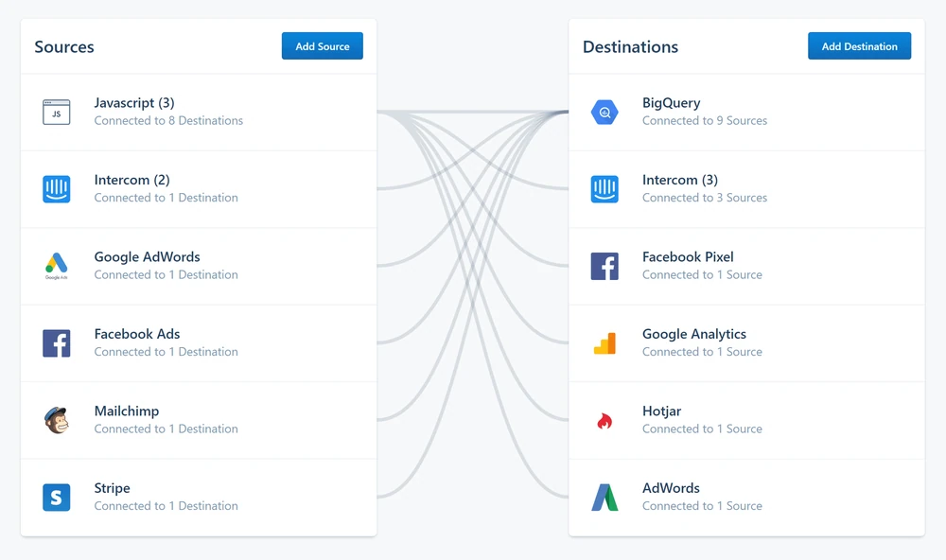Image resolution: width=946 pixels, height=560 pixels.
Task: Select the Hotjar flame icon
Action: pos(604,421)
